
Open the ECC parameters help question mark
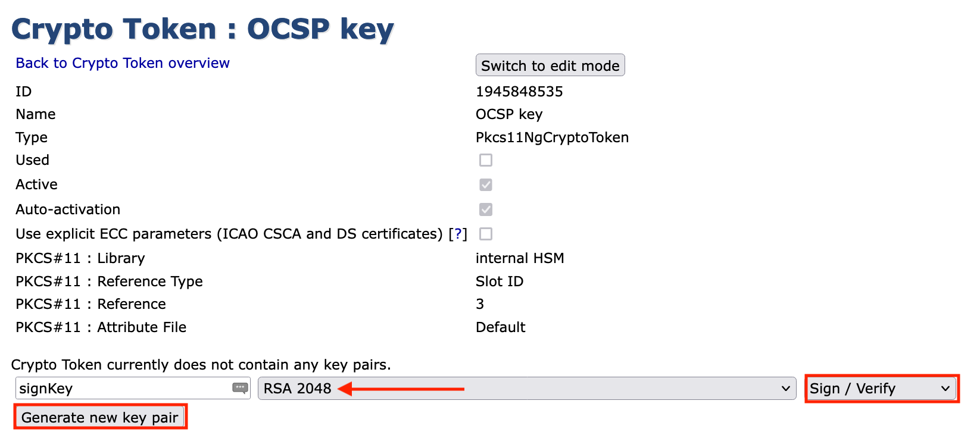click(x=458, y=234)
